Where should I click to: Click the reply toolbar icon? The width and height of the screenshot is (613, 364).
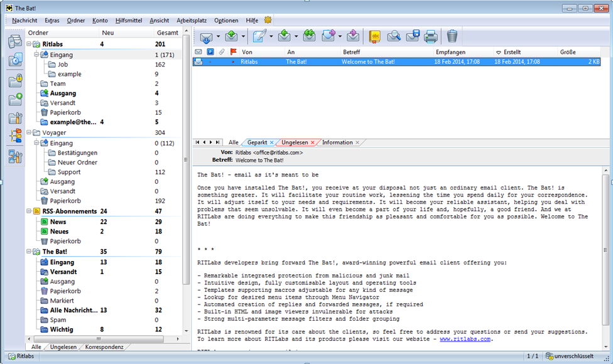point(285,36)
